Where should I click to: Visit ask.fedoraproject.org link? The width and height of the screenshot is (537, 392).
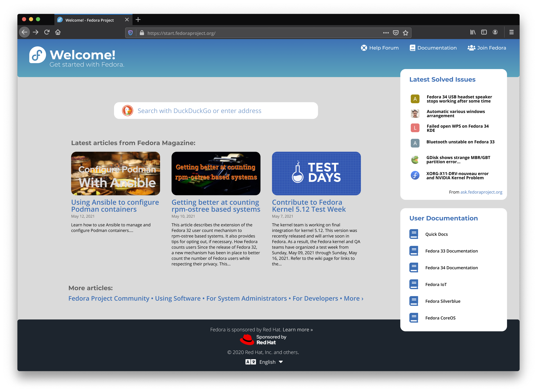tap(481, 192)
